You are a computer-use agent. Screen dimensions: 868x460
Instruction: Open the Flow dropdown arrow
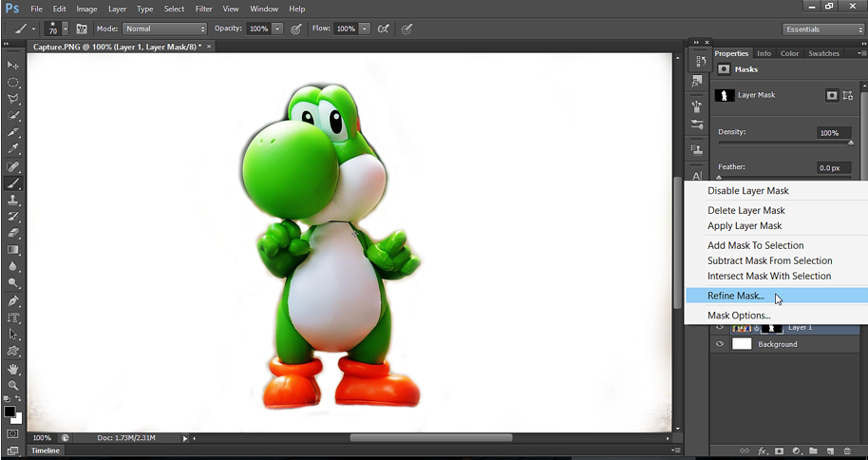[365, 29]
